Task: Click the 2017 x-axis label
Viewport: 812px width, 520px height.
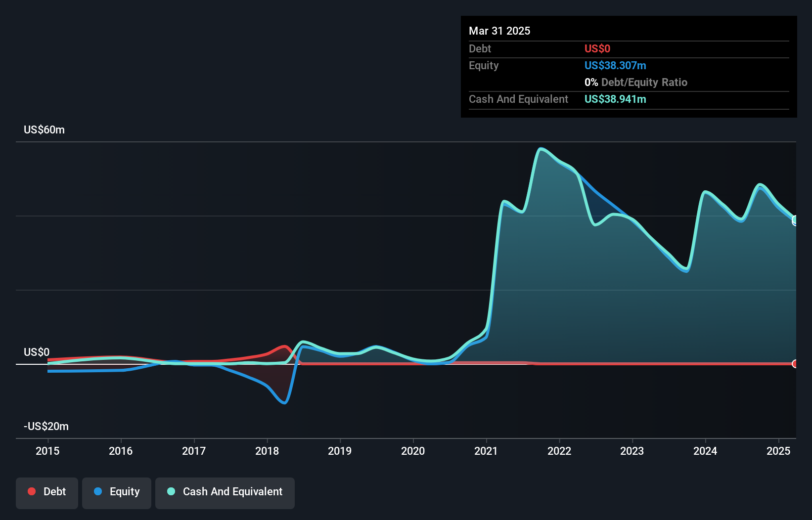Action: 194,451
